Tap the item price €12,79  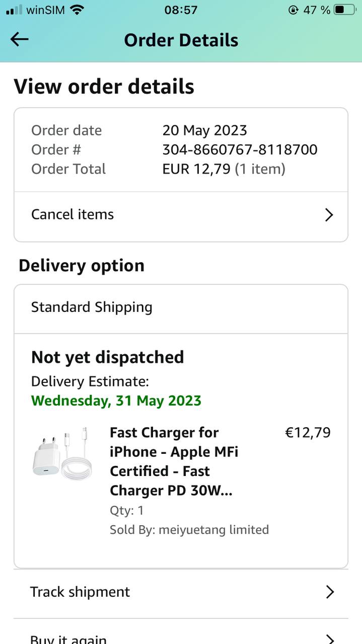(308, 433)
